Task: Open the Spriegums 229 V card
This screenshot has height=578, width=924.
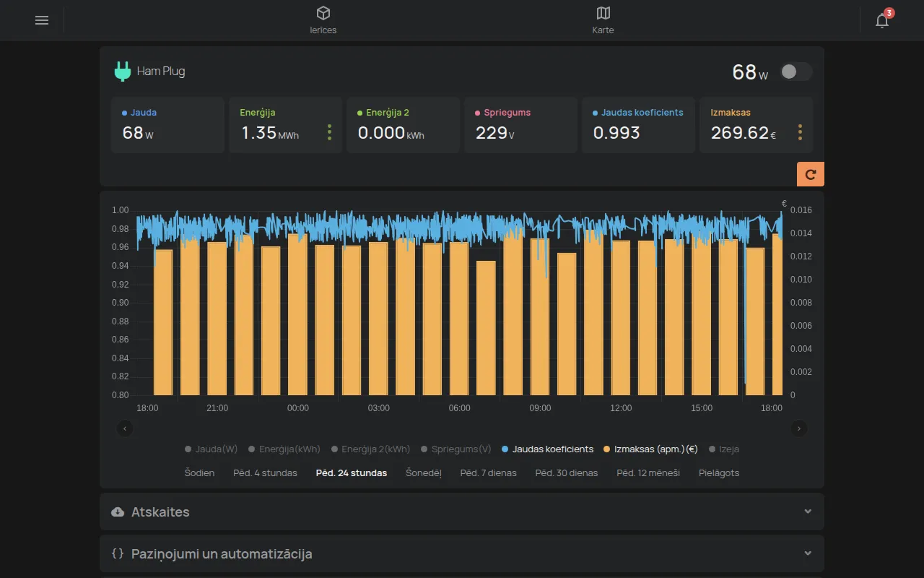Action: tap(520, 125)
